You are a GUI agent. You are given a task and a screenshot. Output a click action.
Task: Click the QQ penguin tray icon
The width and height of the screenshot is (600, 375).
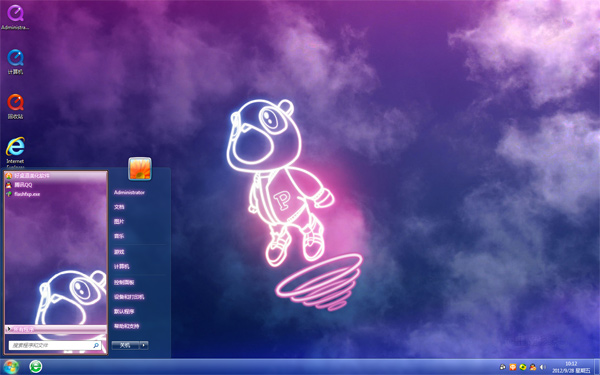[x=533, y=367]
